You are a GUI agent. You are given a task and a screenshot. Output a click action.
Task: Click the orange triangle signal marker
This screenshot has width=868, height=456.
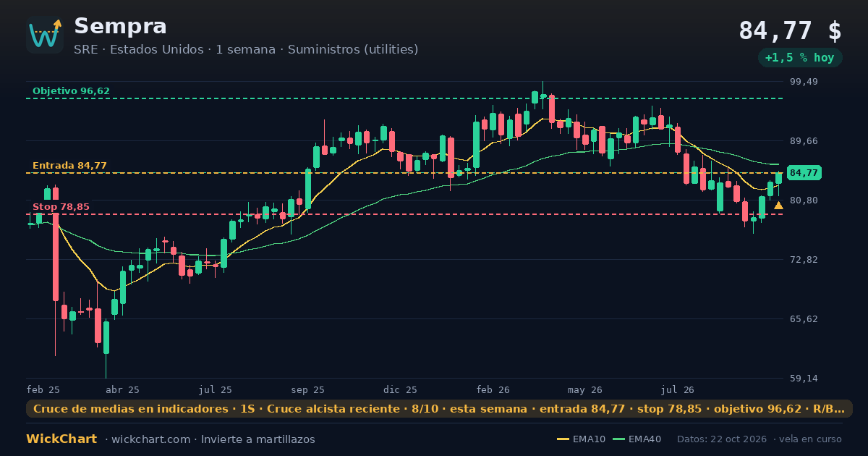[x=778, y=206]
